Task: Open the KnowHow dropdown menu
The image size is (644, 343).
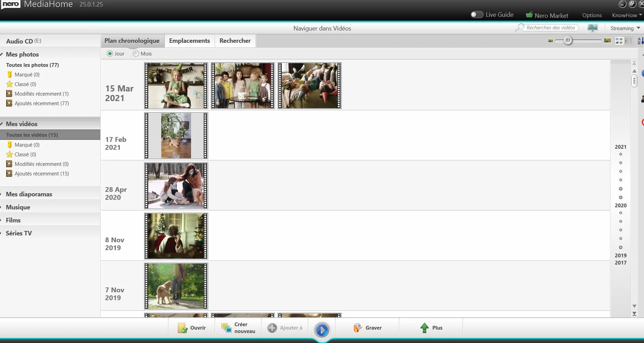Action: click(x=627, y=15)
